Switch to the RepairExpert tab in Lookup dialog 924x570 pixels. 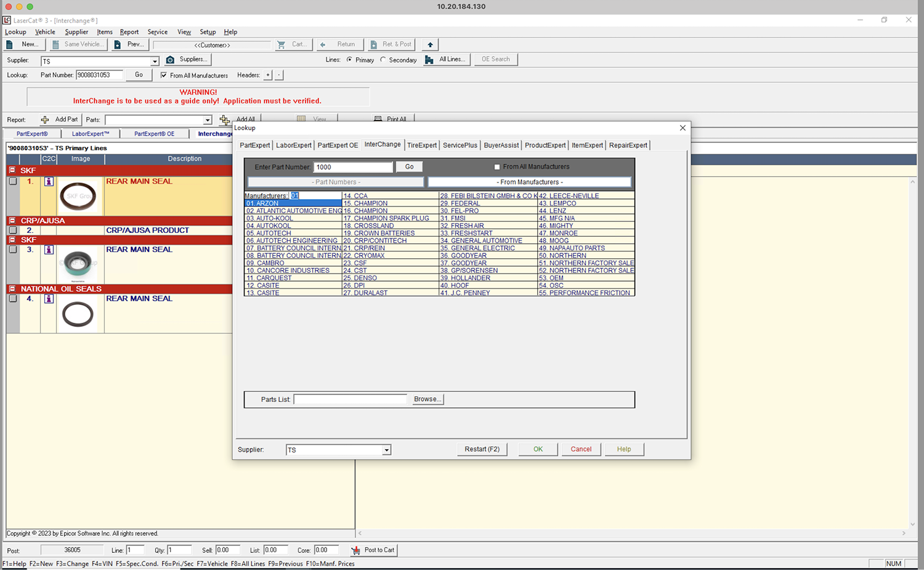pyautogui.click(x=628, y=145)
